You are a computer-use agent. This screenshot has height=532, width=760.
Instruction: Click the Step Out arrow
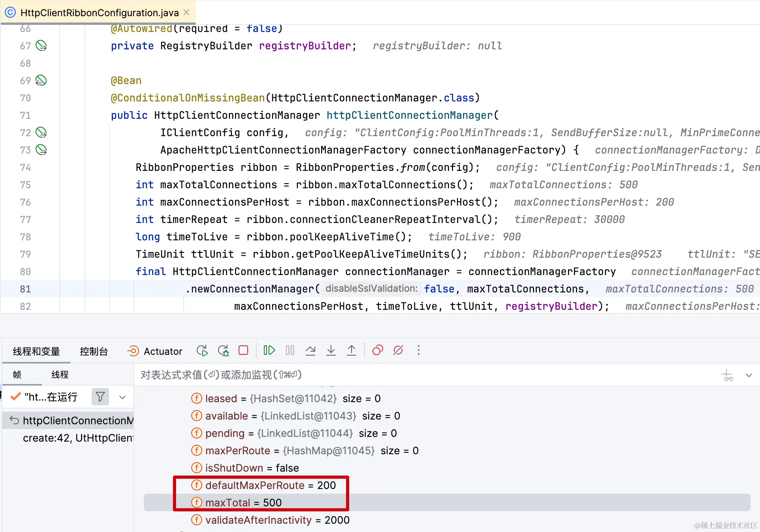tap(351, 350)
